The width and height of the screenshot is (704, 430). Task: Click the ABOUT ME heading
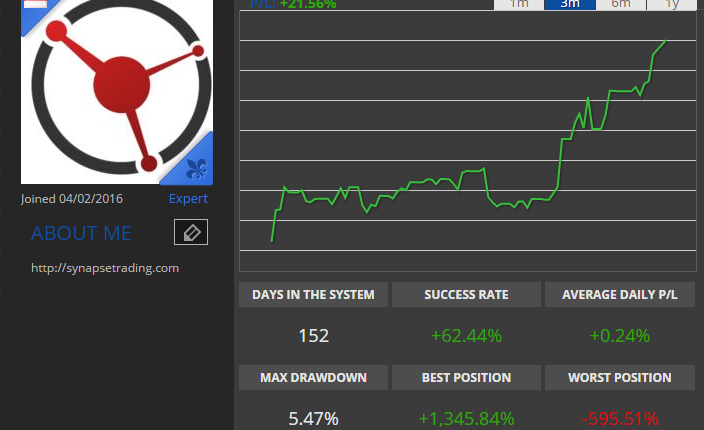coord(81,233)
